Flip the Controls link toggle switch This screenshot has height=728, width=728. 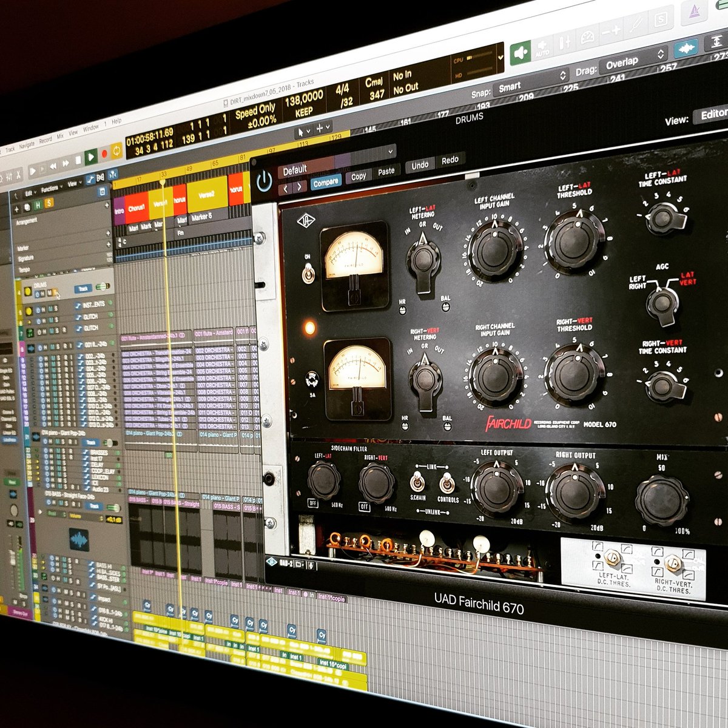tap(448, 484)
